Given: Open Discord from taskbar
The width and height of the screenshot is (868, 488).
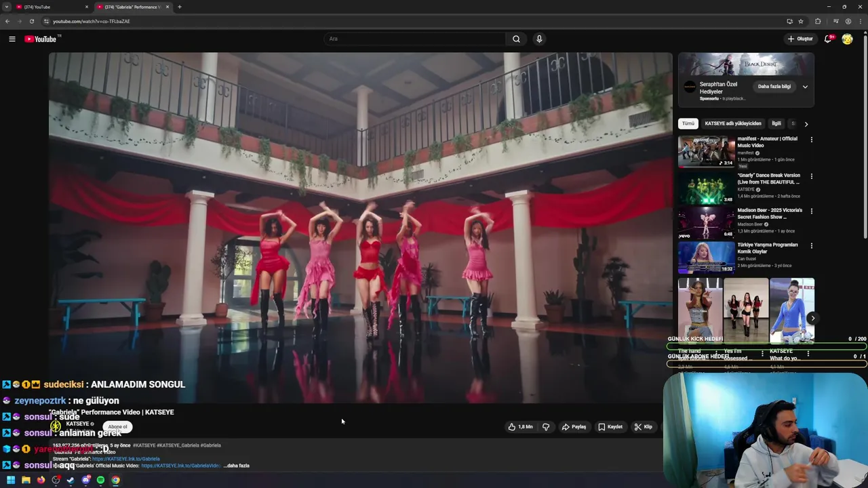Looking at the screenshot, I should [x=86, y=480].
